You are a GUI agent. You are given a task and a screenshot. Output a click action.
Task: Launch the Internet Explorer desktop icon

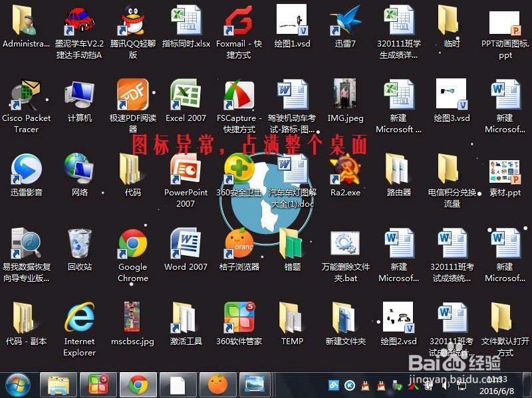click(x=80, y=318)
